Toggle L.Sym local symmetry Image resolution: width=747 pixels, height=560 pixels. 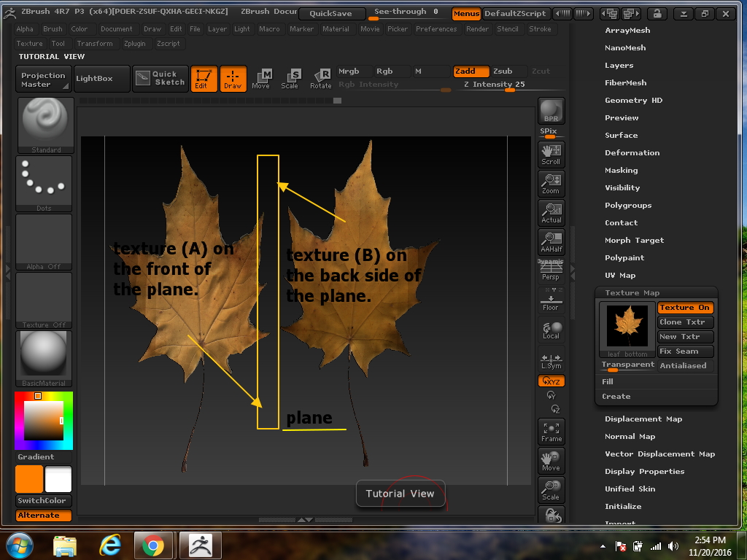(x=551, y=359)
